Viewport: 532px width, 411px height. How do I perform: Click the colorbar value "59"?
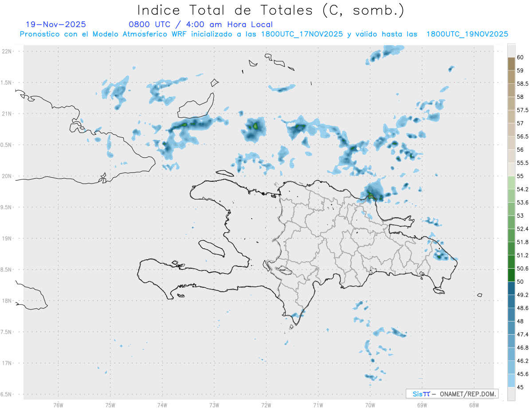[x=520, y=70]
